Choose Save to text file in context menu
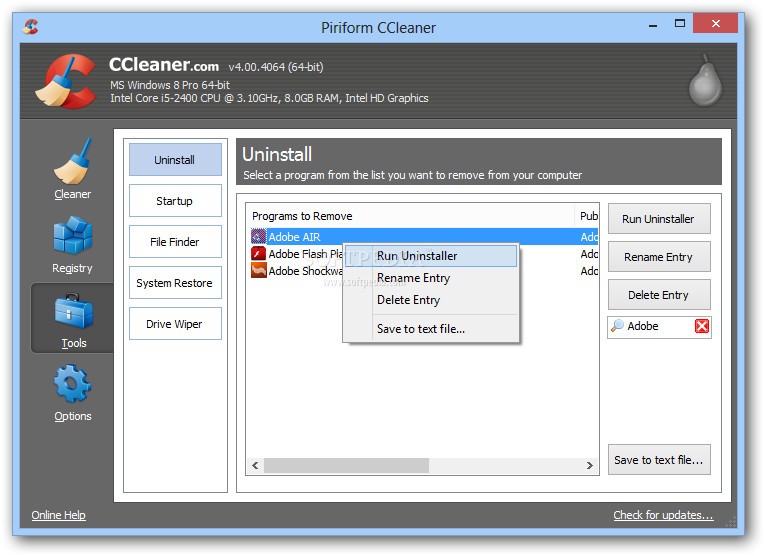Image resolution: width=765 pixels, height=556 pixels. coord(431,329)
